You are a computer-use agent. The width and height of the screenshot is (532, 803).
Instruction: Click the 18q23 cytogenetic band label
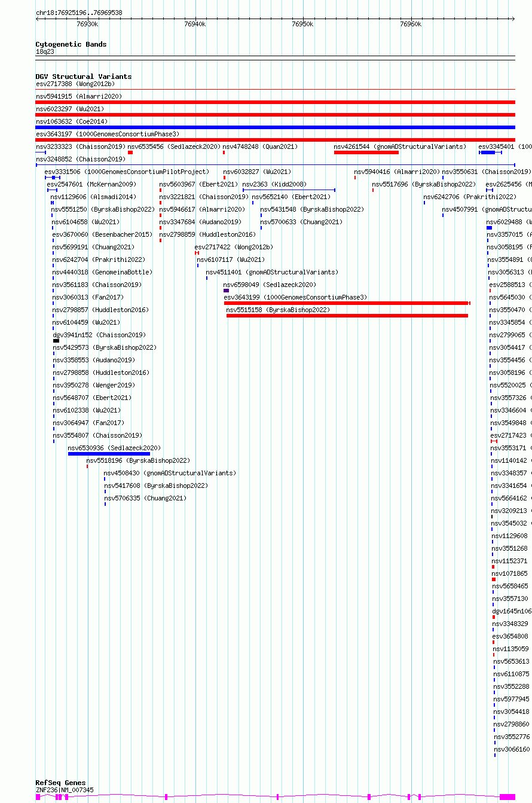(45, 51)
